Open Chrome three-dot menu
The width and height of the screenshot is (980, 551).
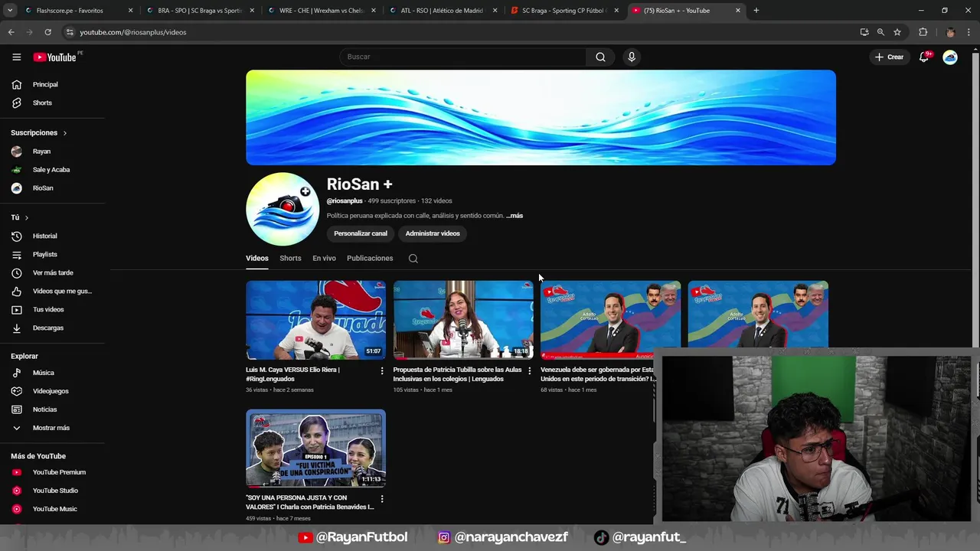click(970, 32)
